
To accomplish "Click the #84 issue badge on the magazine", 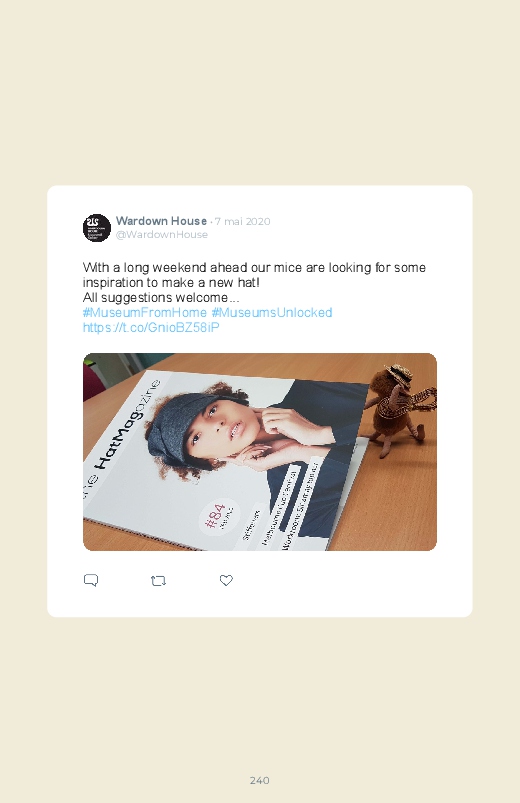I will coord(219,516).
